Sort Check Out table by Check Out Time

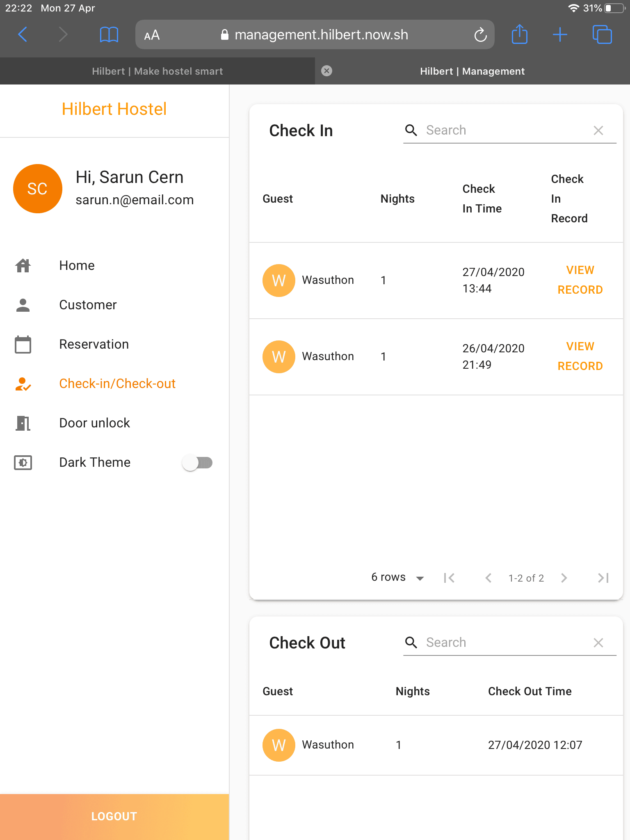click(530, 692)
